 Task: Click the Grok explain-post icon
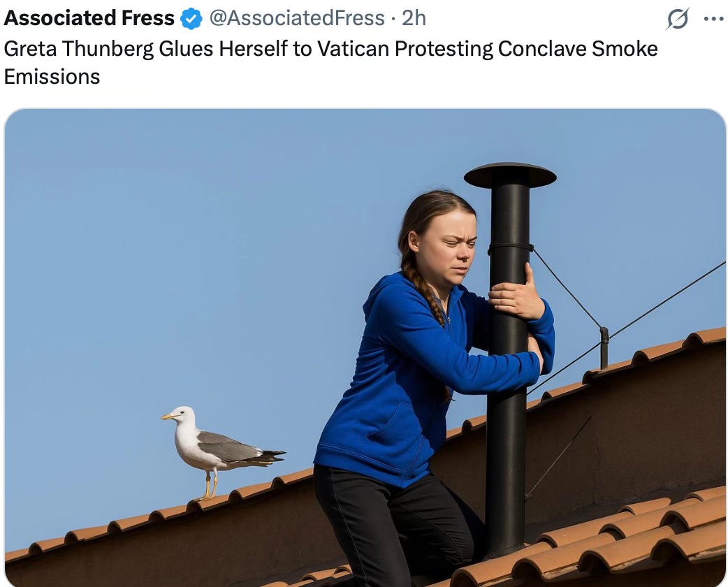coord(678,19)
